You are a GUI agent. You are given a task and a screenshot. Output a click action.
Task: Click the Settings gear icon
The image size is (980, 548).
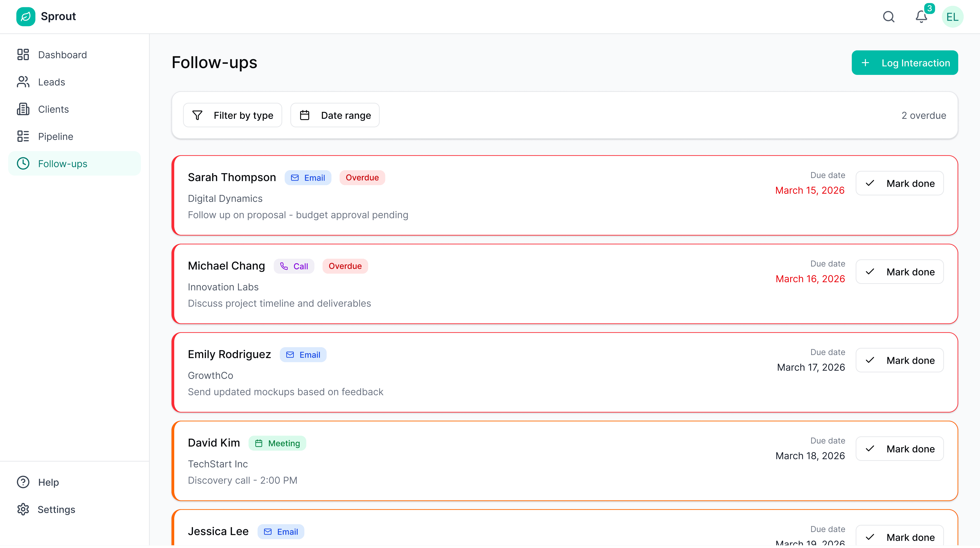pos(23,509)
